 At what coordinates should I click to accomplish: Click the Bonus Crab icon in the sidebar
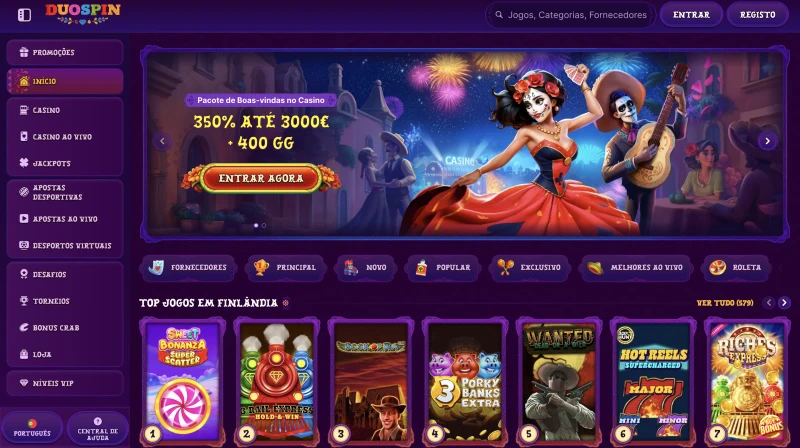[23, 328]
